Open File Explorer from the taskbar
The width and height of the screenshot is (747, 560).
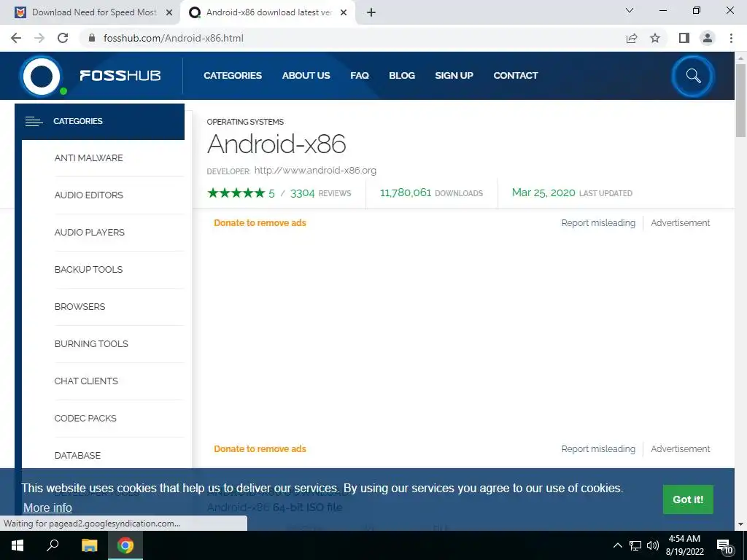pos(89,545)
